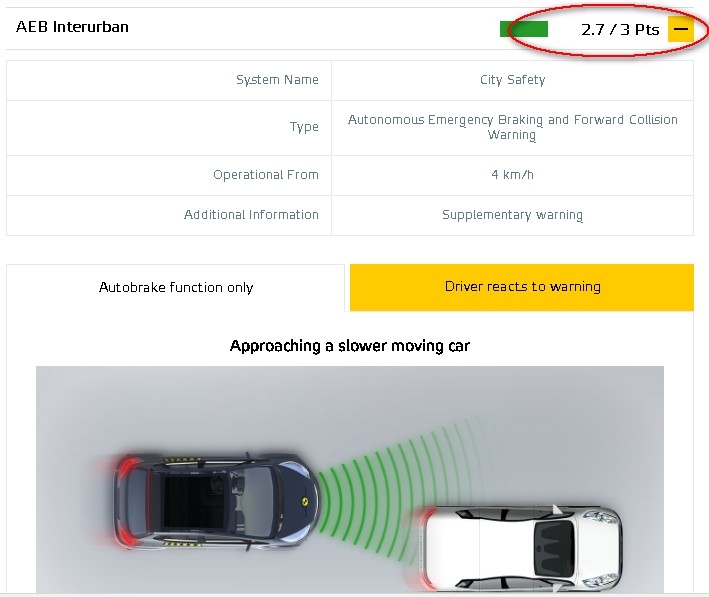Screen dimensions: 709x597
Task: Collapse AEB Interurban section with minus button
Action: [681, 29]
